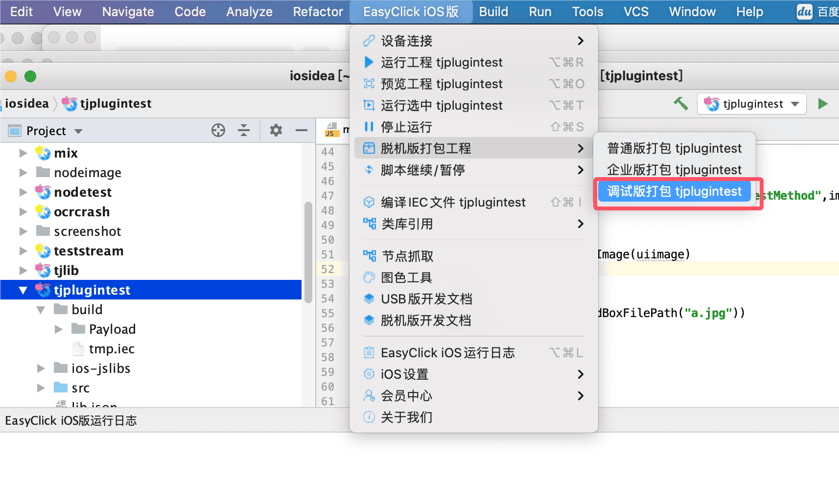839x504 pixels.
Task: Click the Baidu input icon in menu bar
Action: (805, 12)
